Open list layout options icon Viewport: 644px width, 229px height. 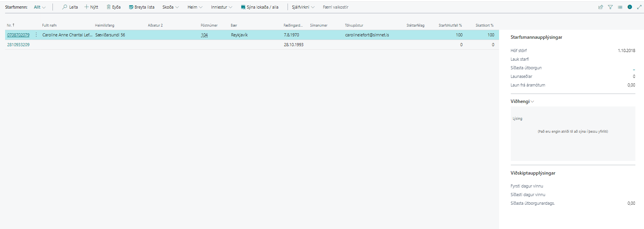[620, 7]
